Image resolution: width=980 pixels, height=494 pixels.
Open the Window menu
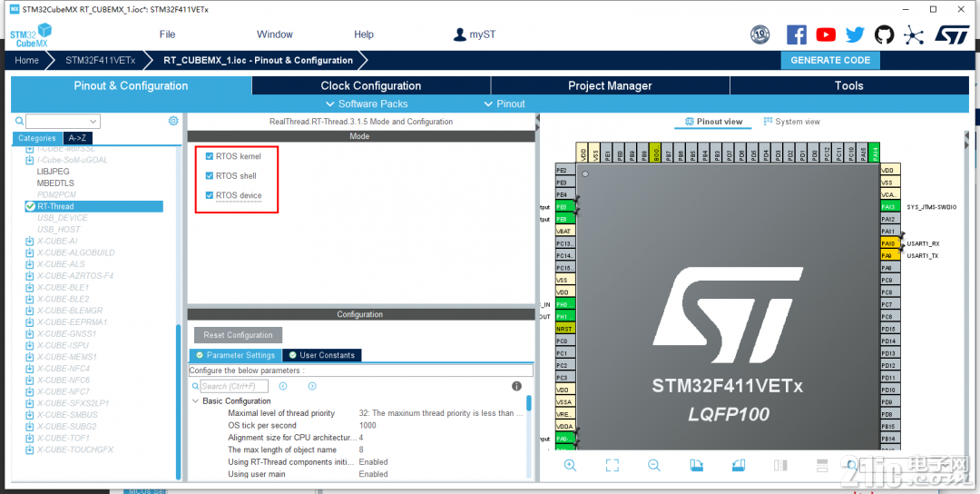274,35
